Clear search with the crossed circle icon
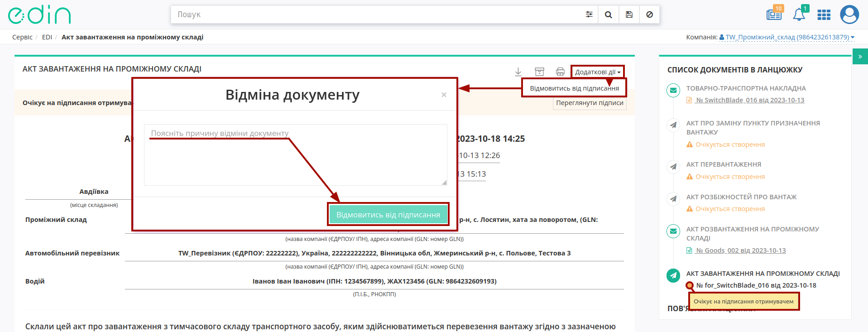The width and height of the screenshot is (868, 332). coord(649,14)
